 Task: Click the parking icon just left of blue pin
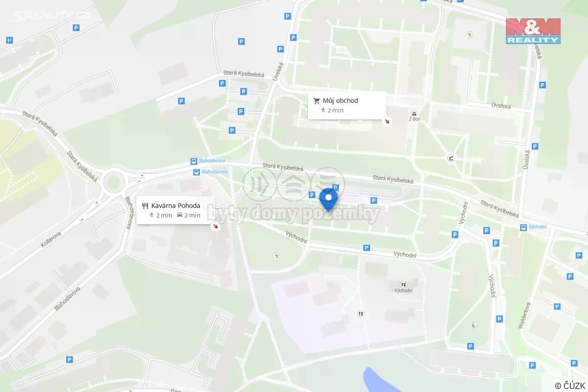click(x=312, y=195)
